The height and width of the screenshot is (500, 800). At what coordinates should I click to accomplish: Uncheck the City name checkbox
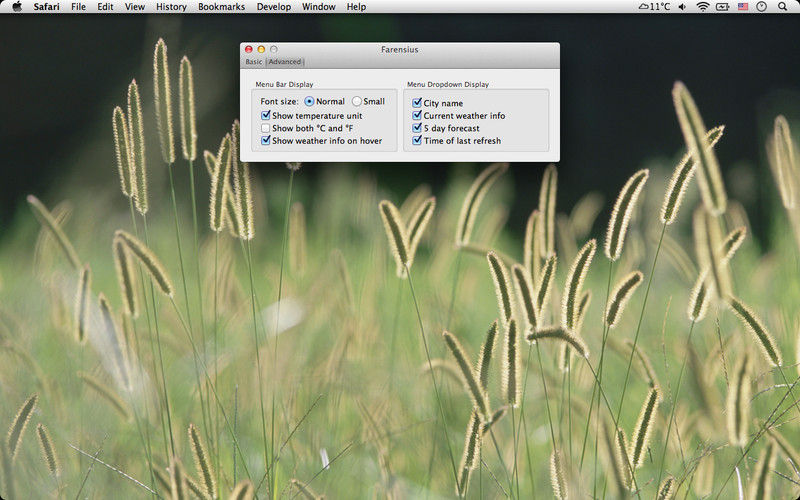(417, 103)
